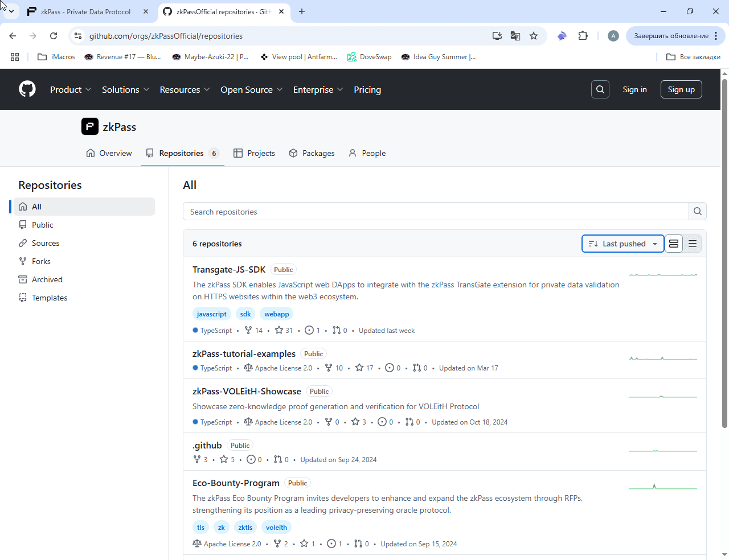Viewport: 729px width, 560px height.
Task: Click the magnifier button beside Search repositories
Action: click(x=698, y=212)
